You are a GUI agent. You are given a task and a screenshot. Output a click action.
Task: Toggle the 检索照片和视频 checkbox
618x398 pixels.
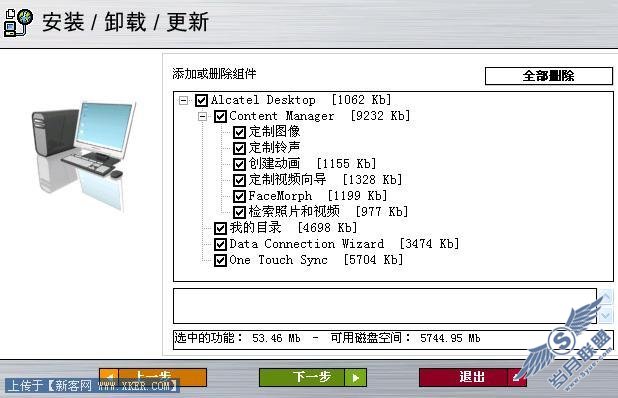(x=239, y=212)
